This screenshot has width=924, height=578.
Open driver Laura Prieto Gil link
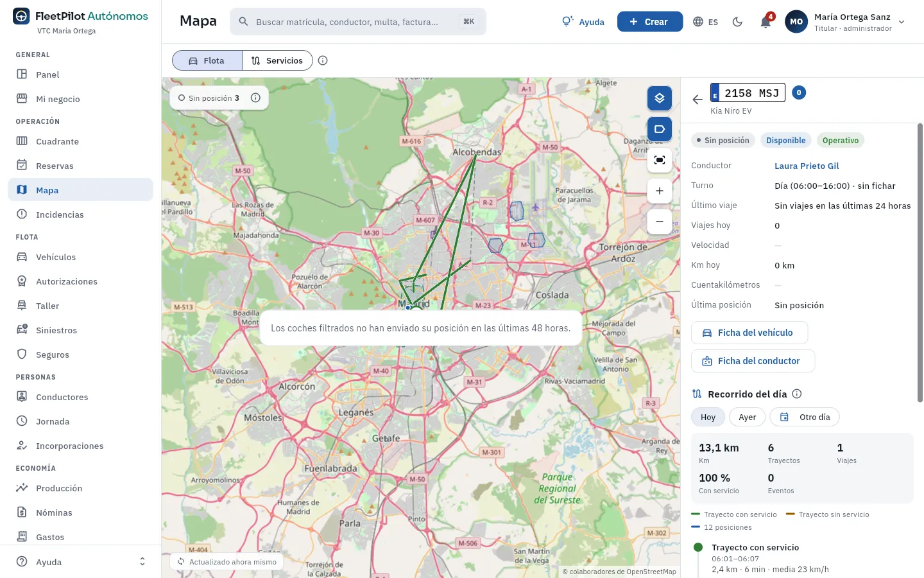click(x=807, y=166)
